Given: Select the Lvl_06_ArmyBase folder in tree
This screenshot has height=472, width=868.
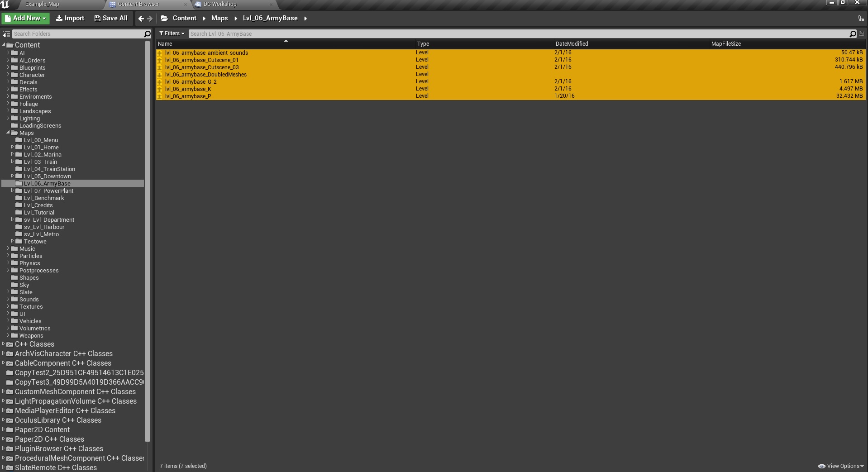Looking at the screenshot, I should pos(73,184).
